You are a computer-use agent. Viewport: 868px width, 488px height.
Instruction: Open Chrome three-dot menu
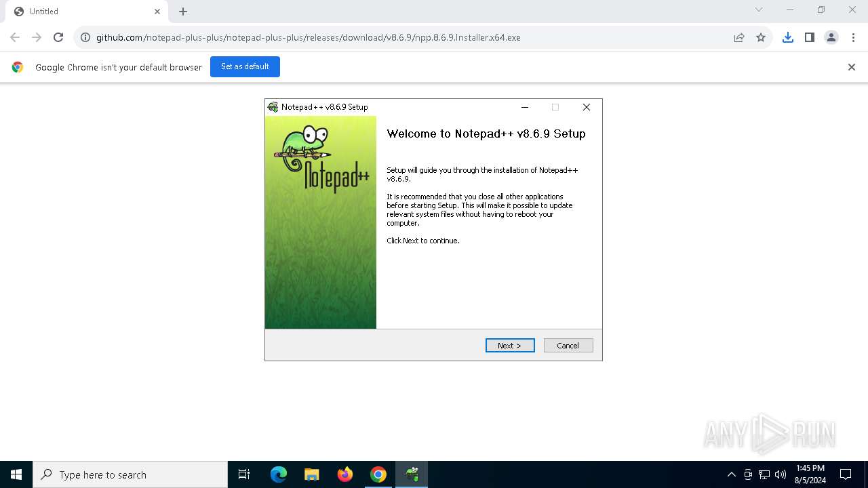pyautogui.click(x=853, y=37)
